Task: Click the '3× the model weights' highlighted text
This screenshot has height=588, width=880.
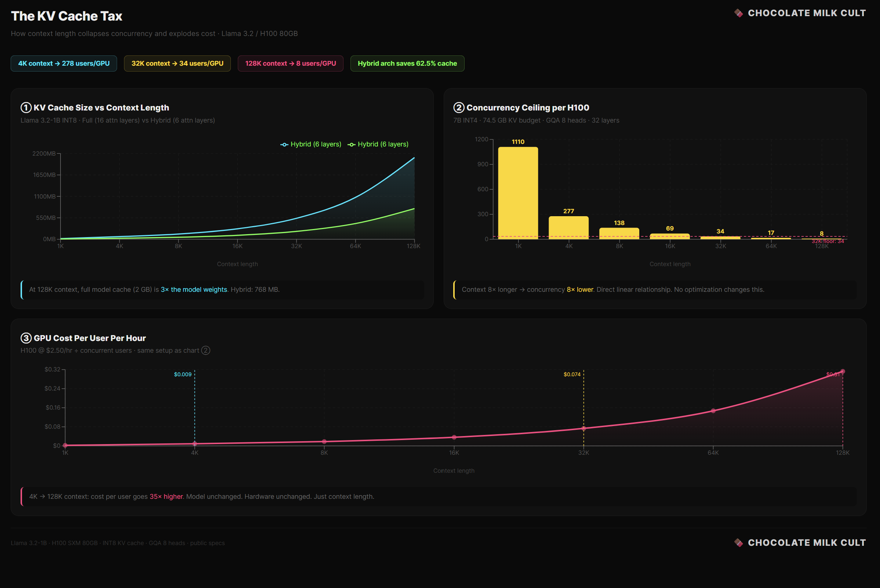Action: click(x=194, y=290)
